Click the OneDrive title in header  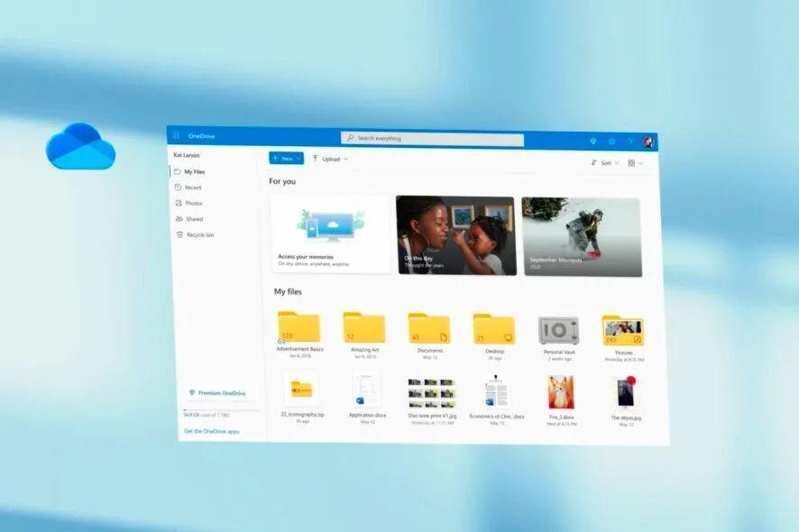pyautogui.click(x=201, y=136)
